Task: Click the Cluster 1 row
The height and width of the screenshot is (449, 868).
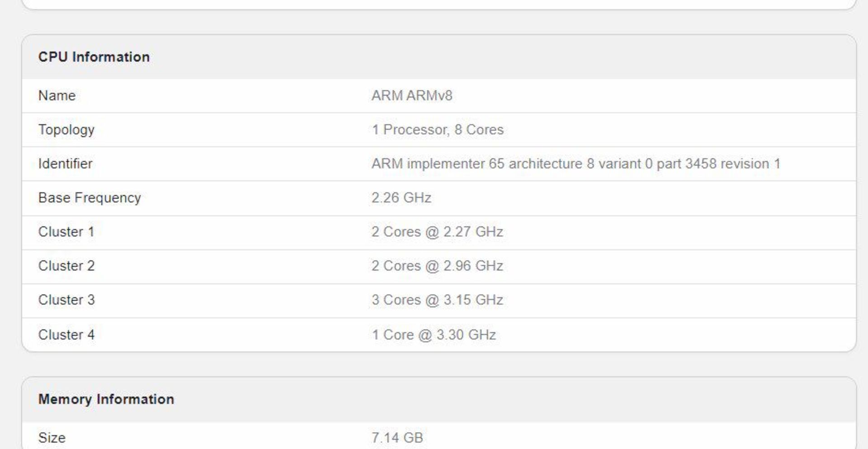Action: [66, 231]
